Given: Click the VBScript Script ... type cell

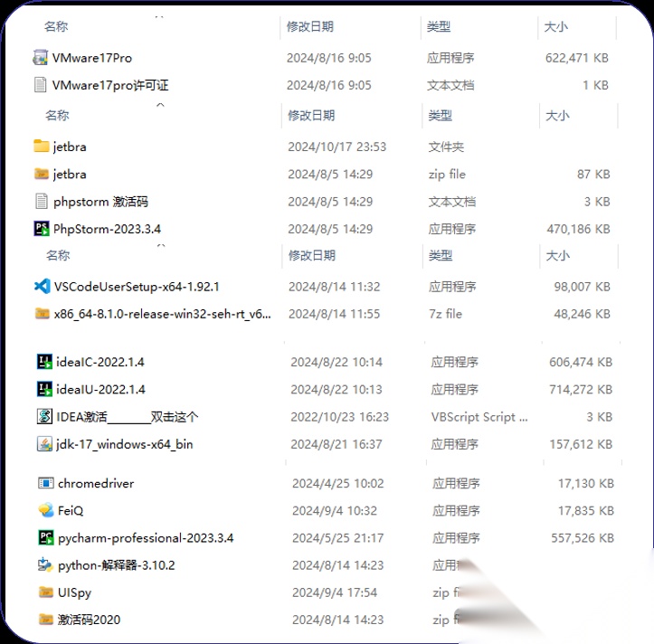Looking at the screenshot, I should [479, 417].
